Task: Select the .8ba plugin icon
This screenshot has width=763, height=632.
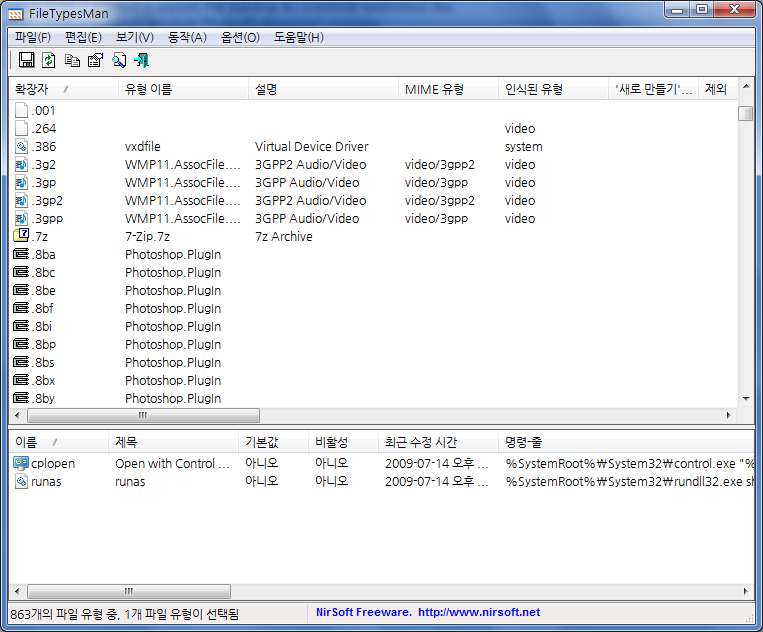Action: click(x=21, y=254)
